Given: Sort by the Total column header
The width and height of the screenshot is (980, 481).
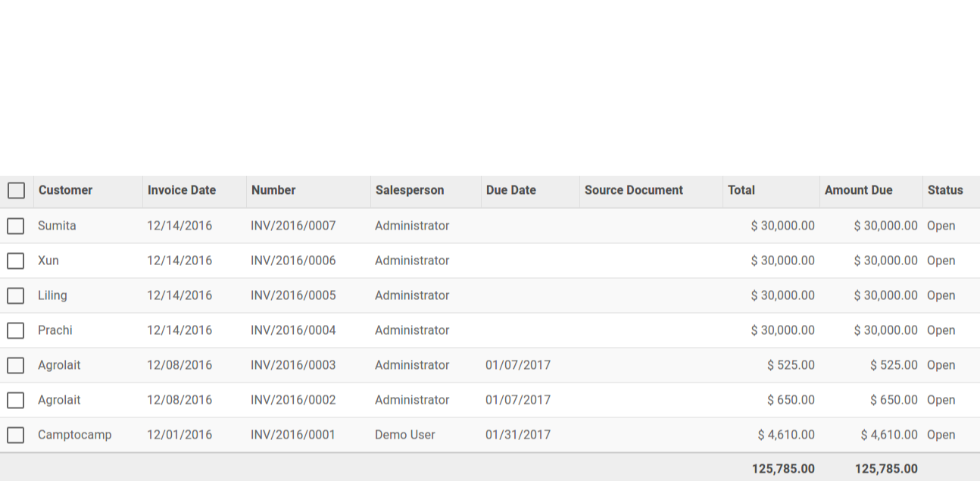Looking at the screenshot, I should [741, 190].
